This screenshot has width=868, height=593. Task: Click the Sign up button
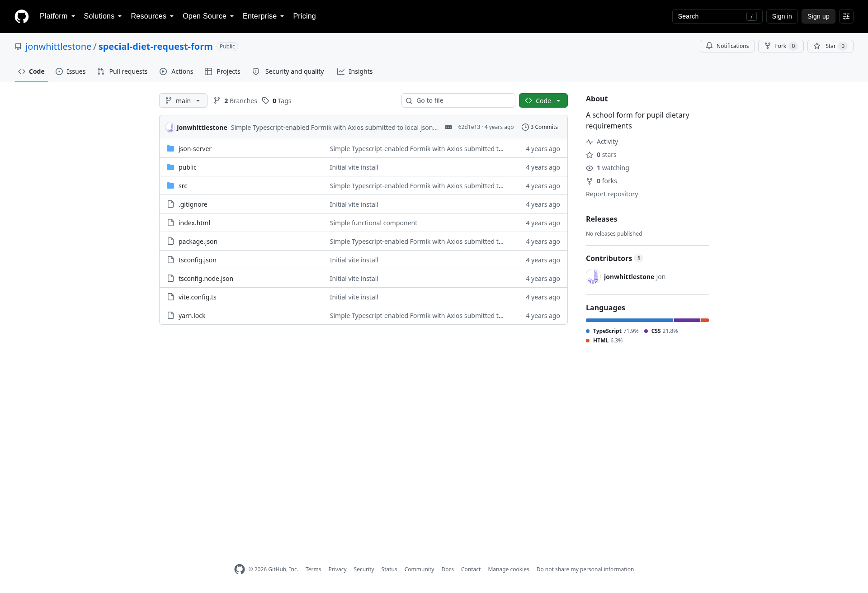(x=818, y=16)
